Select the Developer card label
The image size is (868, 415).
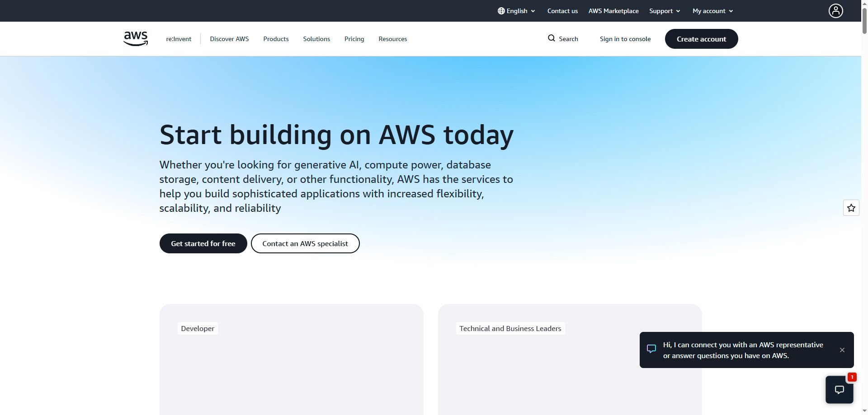tap(198, 328)
